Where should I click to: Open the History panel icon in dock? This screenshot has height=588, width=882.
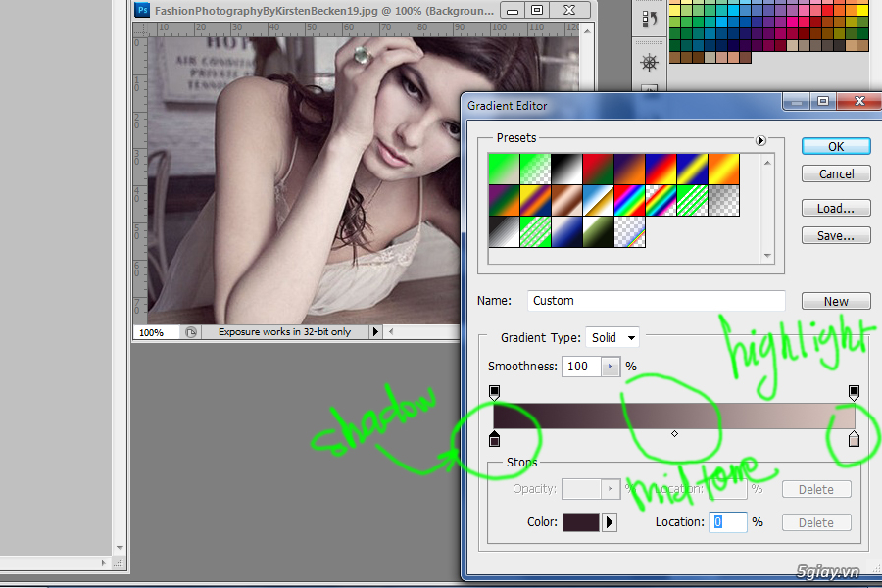tap(649, 19)
